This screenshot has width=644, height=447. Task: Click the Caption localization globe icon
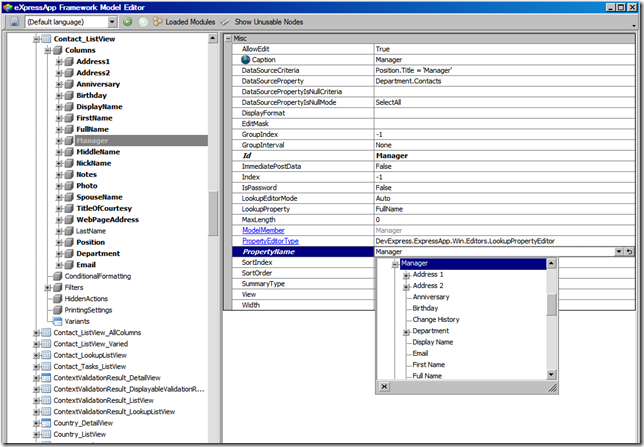(246, 60)
